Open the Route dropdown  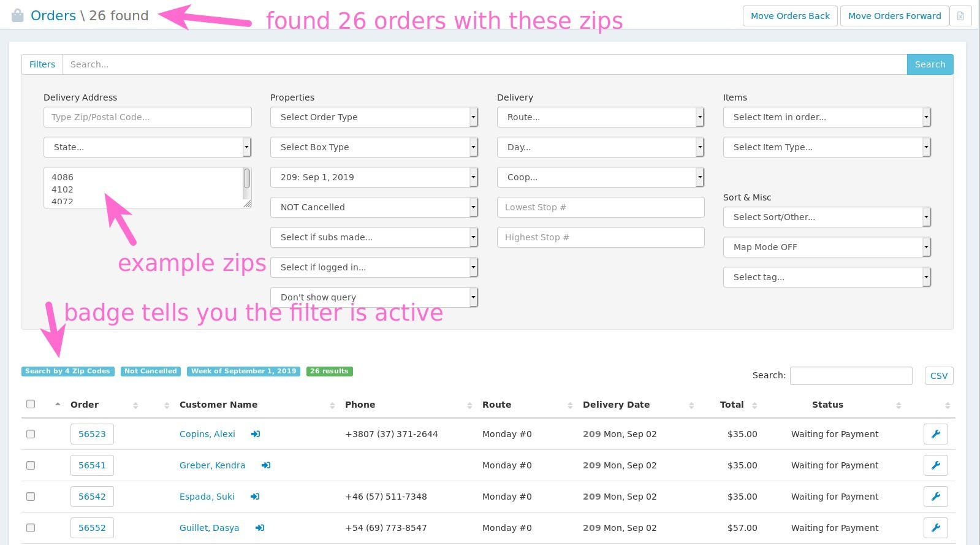[x=601, y=117]
